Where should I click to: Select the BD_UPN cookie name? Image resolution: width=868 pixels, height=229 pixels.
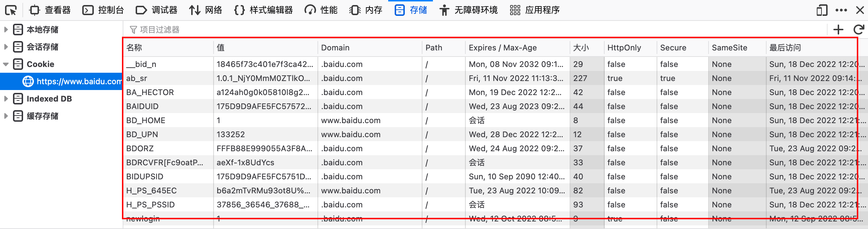tap(142, 134)
